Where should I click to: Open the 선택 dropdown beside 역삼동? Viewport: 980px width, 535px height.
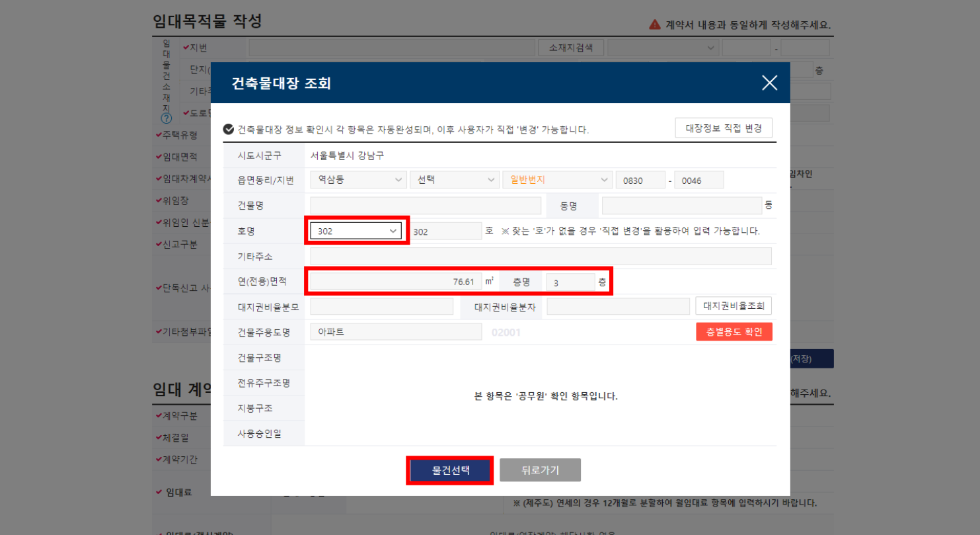(454, 180)
